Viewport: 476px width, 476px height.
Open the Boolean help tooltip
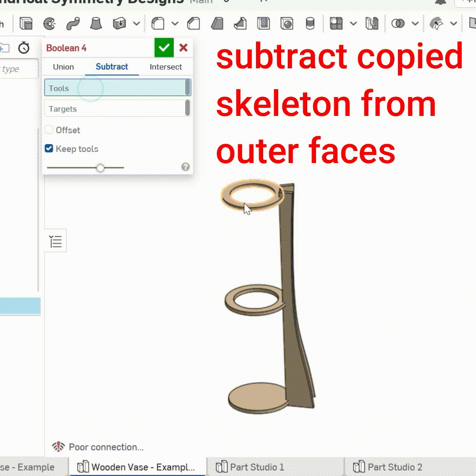click(x=186, y=167)
